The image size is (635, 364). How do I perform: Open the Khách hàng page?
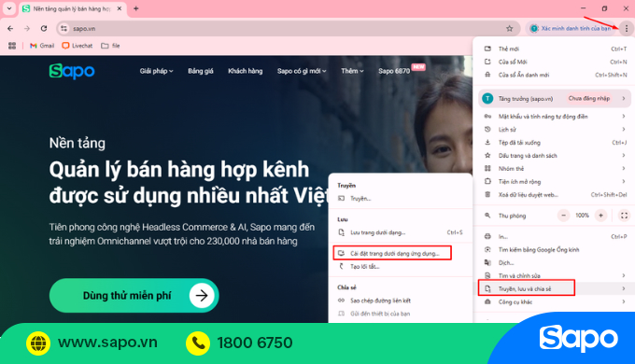pos(245,71)
